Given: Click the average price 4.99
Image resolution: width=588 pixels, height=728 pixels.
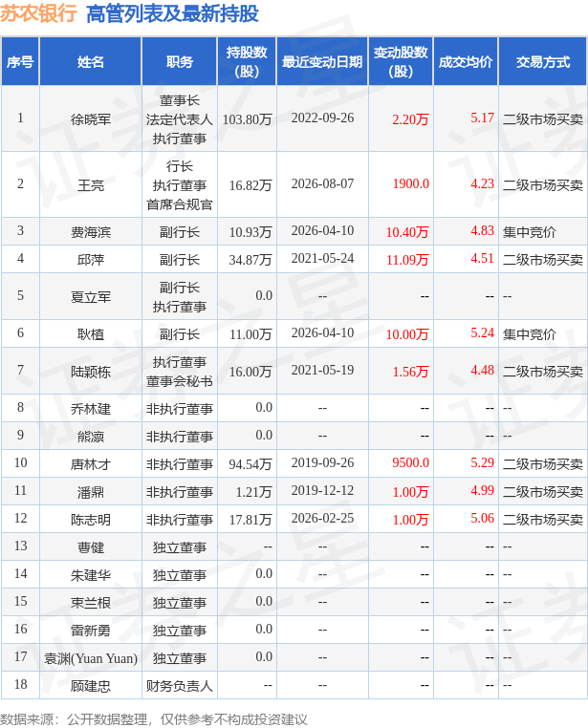Looking at the screenshot, I should (482, 490).
